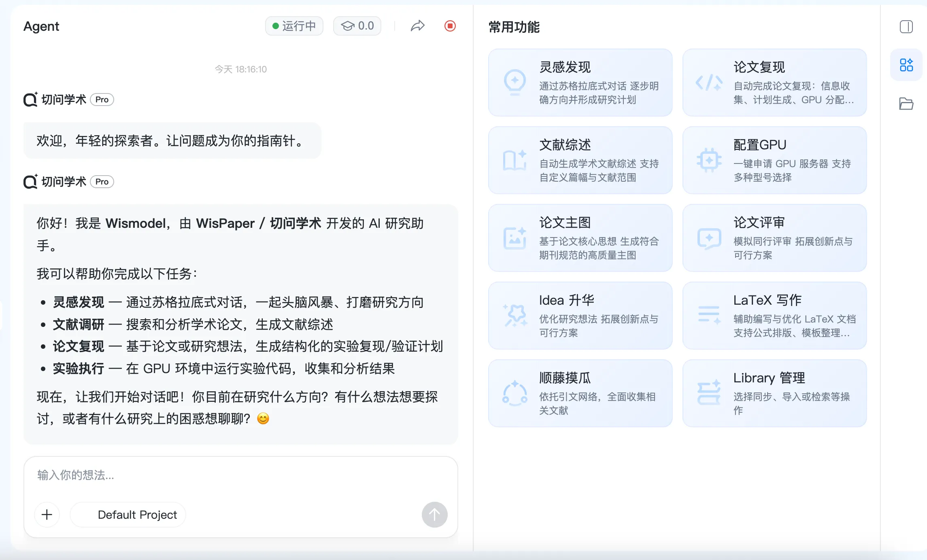Click the bold 灵感发现 list item
The height and width of the screenshot is (560, 927).
[x=79, y=302]
